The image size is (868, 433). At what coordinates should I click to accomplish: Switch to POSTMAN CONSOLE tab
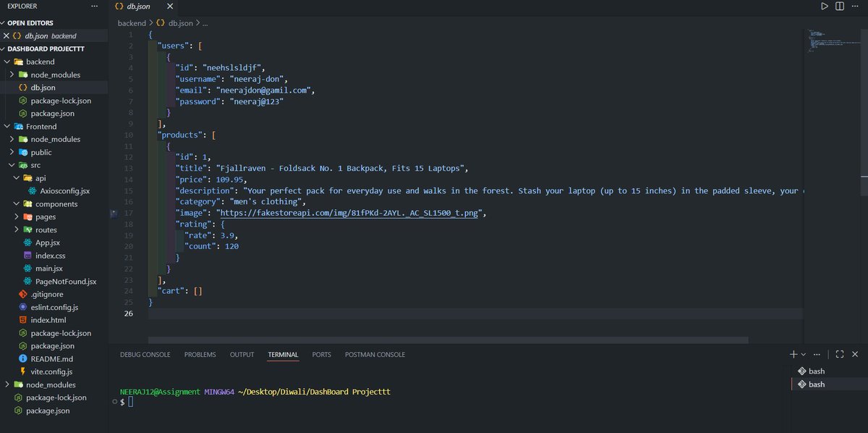[375, 355]
